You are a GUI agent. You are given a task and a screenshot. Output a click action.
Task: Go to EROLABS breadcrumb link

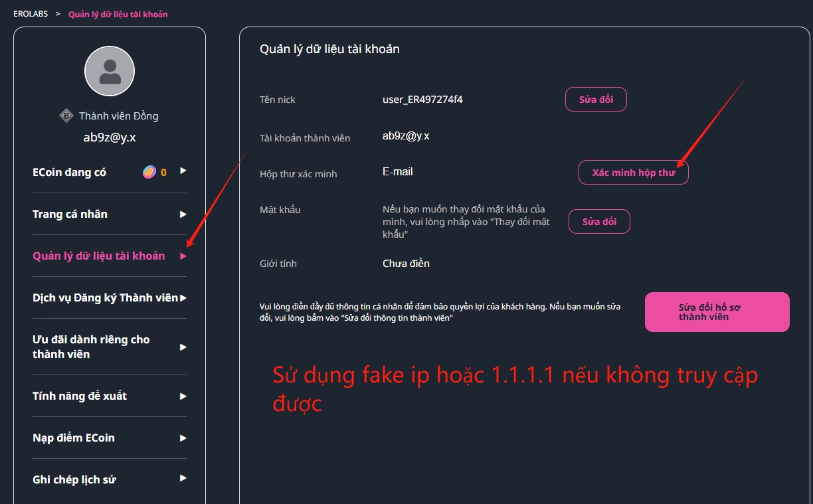(x=31, y=14)
